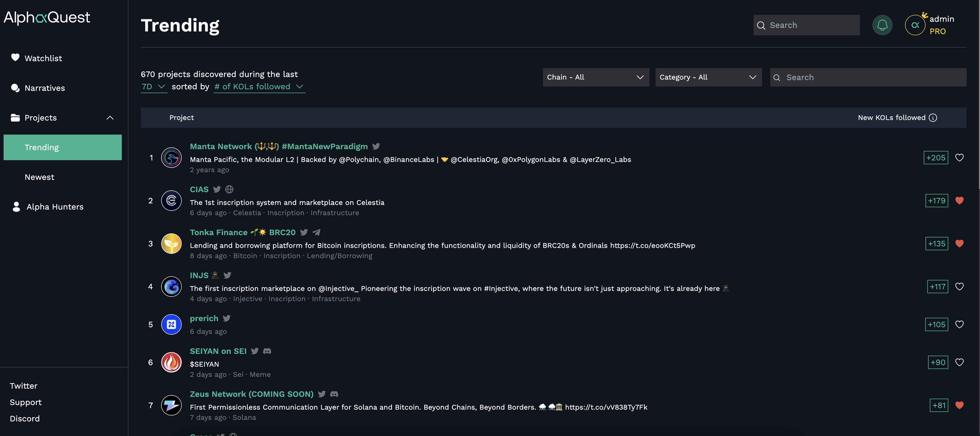
Task: Click the admin profile avatar icon
Action: pyautogui.click(x=914, y=25)
